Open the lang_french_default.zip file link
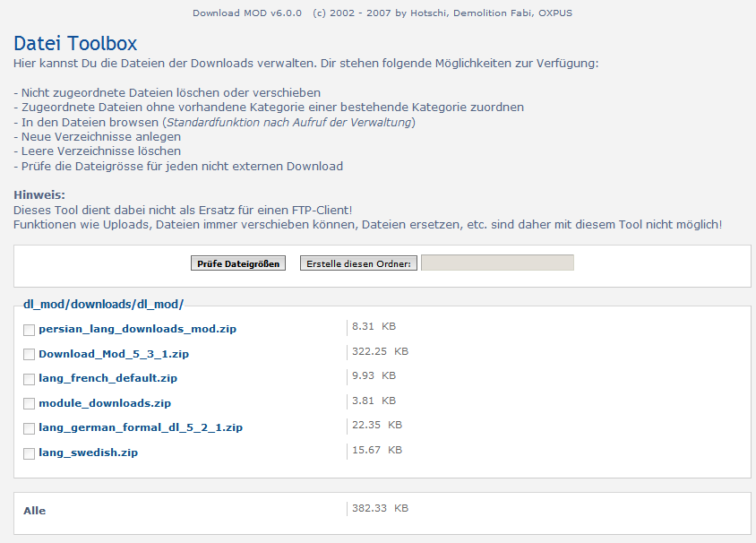 pos(107,379)
